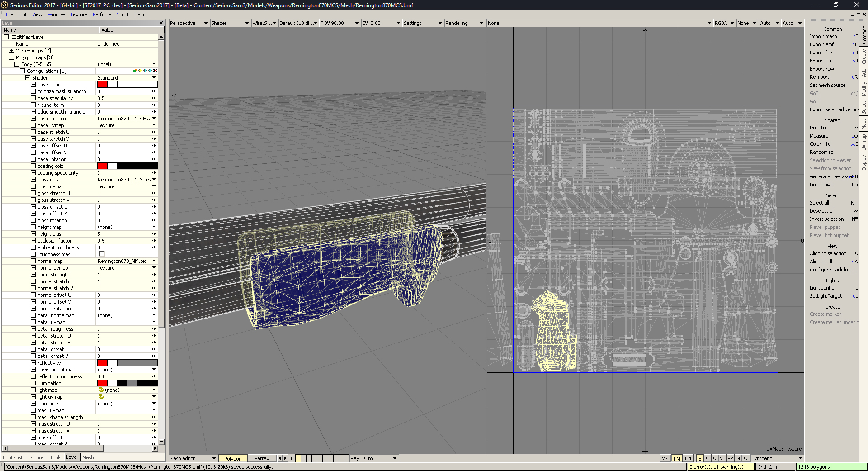Click Export fbx in Common panel
This screenshot has width=868, height=471.
coord(821,52)
